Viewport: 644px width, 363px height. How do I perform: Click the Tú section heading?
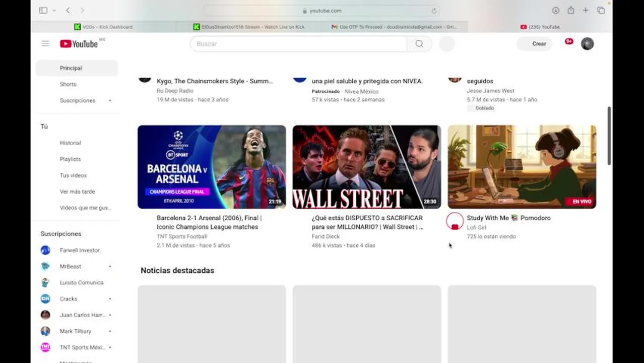tap(44, 127)
